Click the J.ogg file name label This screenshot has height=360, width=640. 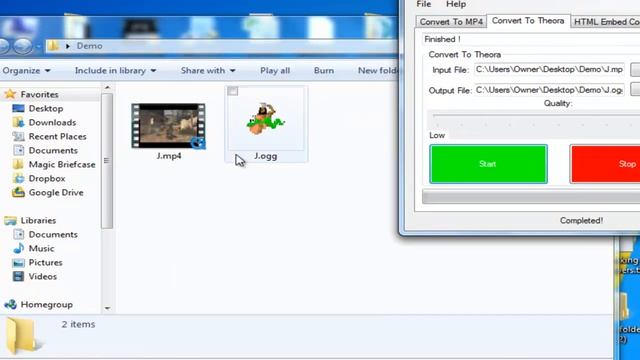point(266,156)
